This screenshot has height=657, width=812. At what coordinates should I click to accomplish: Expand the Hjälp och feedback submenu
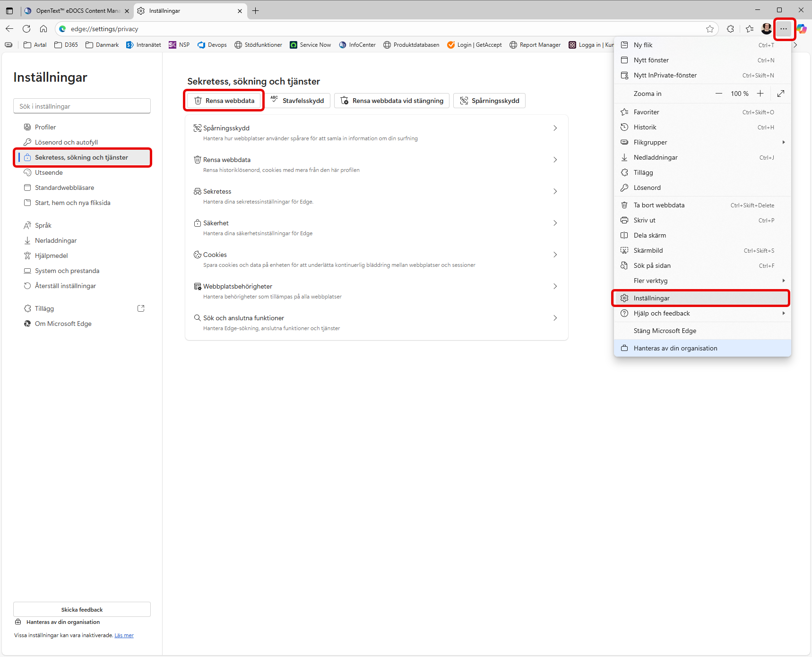[702, 313]
